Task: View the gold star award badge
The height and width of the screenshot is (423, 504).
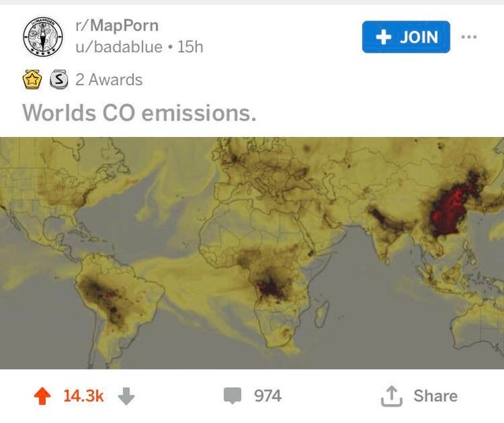Action: tap(31, 79)
